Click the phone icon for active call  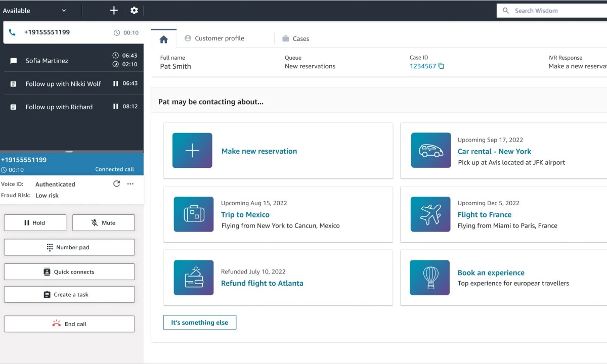12,32
